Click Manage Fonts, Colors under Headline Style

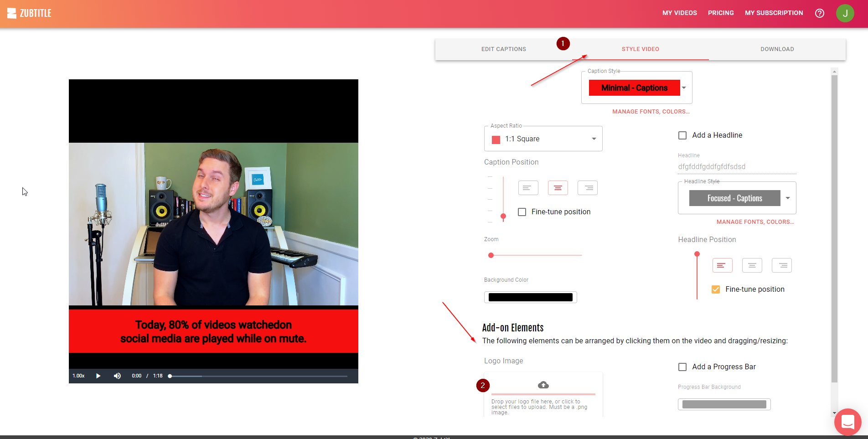(x=755, y=222)
